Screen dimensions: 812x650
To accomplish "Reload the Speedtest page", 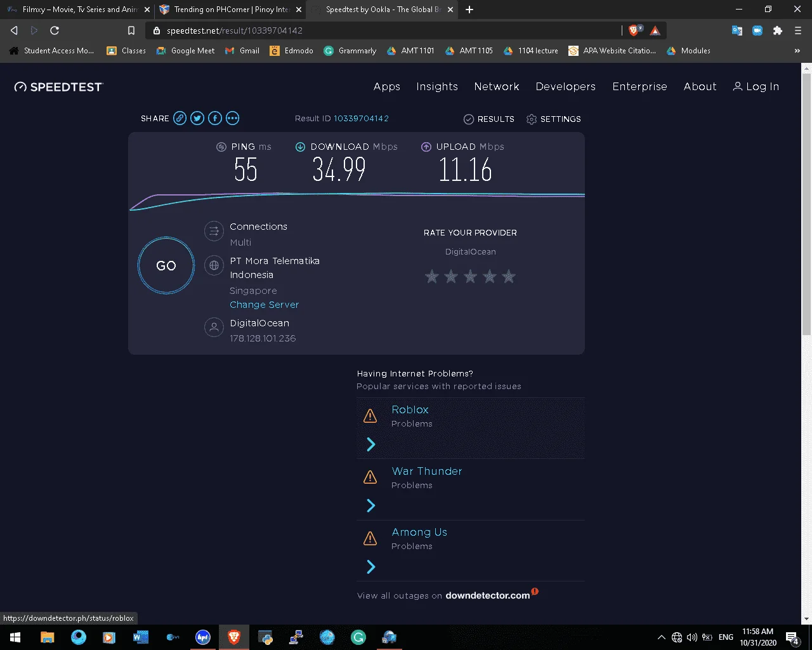I will pyautogui.click(x=55, y=30).
